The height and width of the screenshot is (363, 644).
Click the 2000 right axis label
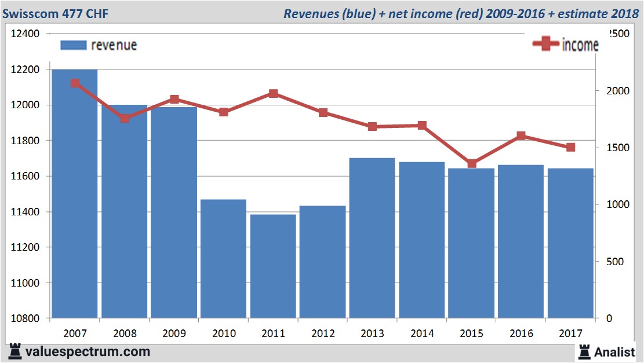(x=618, y=91)
